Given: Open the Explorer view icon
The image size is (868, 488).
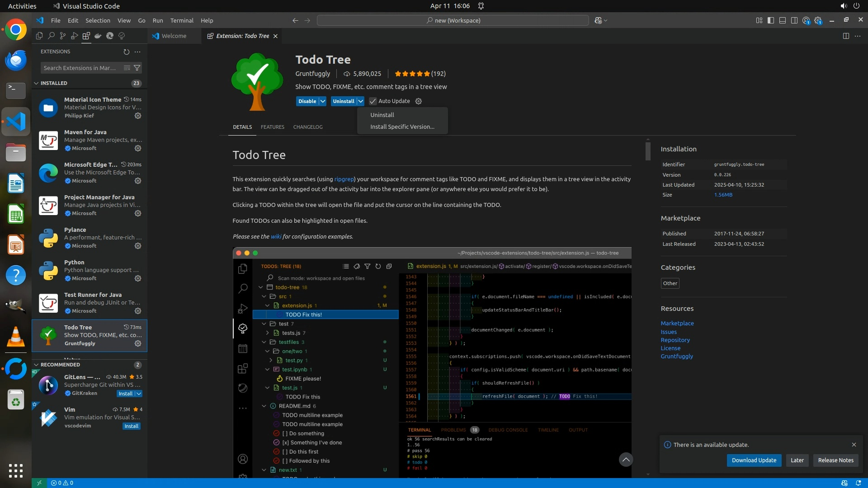Looking at the screenshot, I should [x=39, y=36].
